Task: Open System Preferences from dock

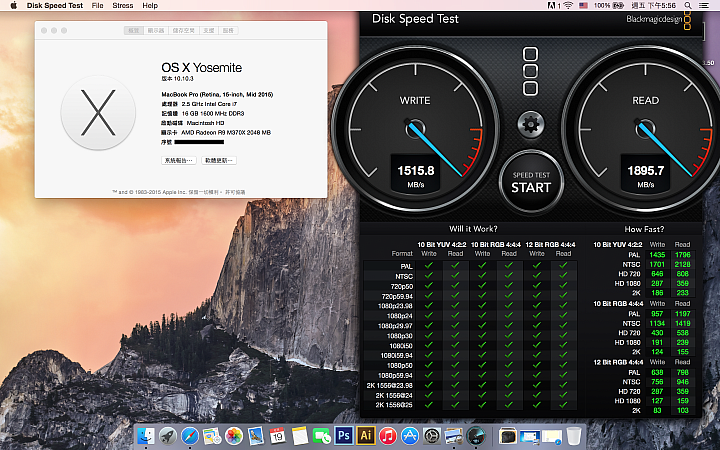Action: (432, 435)
